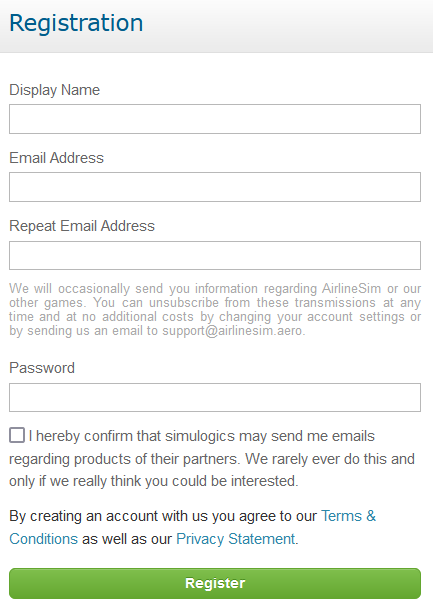Click the 'By creating an account' sentence
The height and width of the screenshot is (606, 433).
tap(193, 527)
